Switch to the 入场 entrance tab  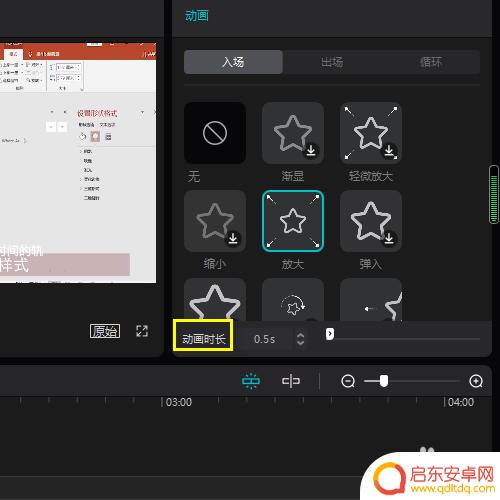[x=233, y=62]
